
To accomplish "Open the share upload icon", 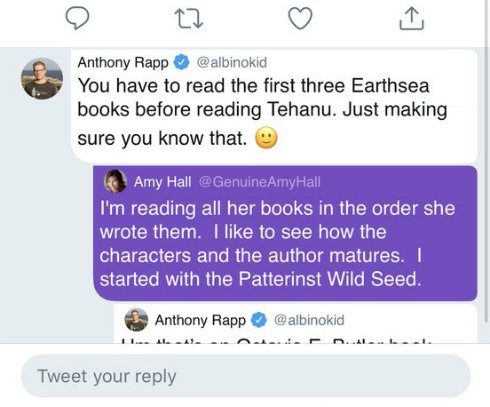I will click(412, 19).
